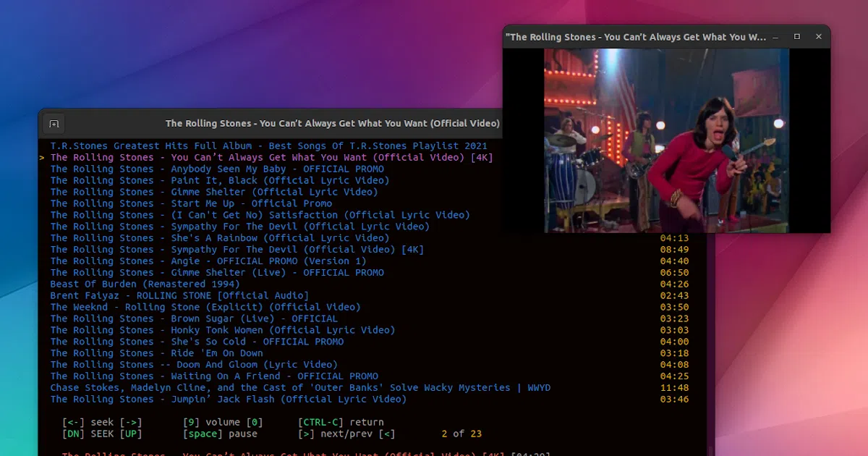Maximize the video player window
Viewport: 868px width, 456px height.
pos(797,37)
